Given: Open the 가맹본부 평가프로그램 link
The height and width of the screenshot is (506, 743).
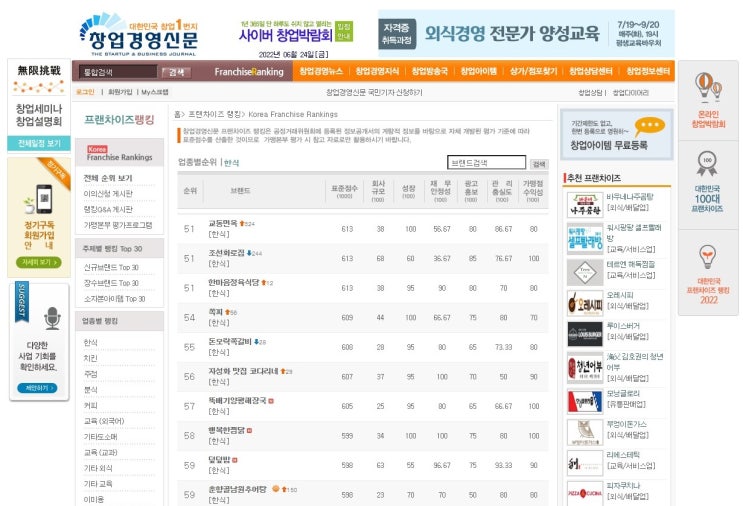Looking at the screenshot, I should pyautogui.click(x=118, y=225).
